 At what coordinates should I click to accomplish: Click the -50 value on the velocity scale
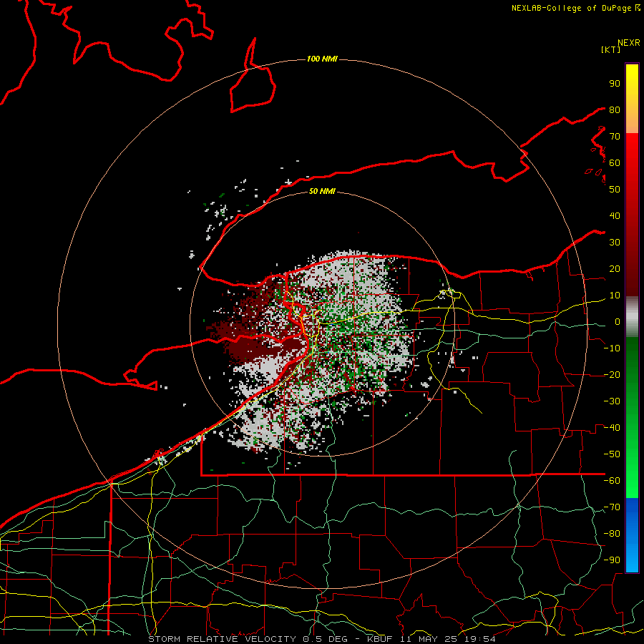pos(612,454)
